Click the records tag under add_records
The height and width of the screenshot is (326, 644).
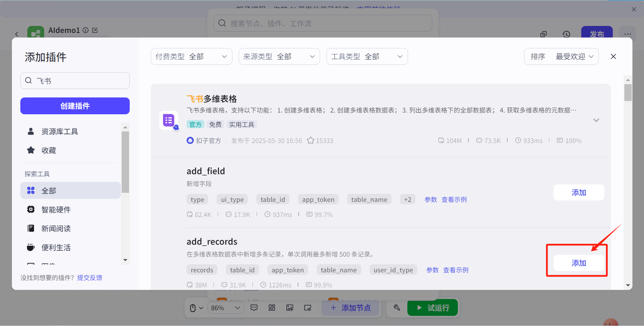pos(202,270)
